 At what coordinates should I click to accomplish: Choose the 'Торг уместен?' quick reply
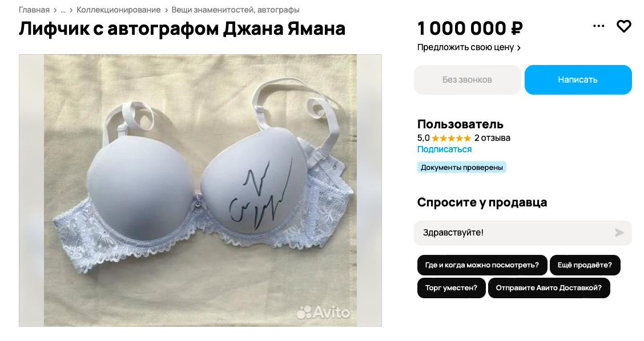(451, 287)
